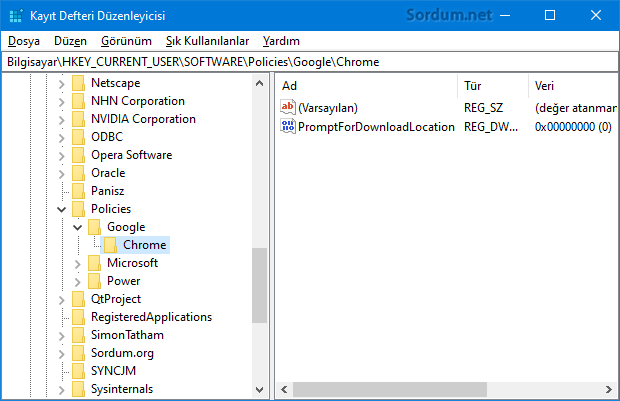Select the Chrome key label
Image resolution: width=620 pixels, height=401 pixels.
pyautogui.click(x=144, y=245)
